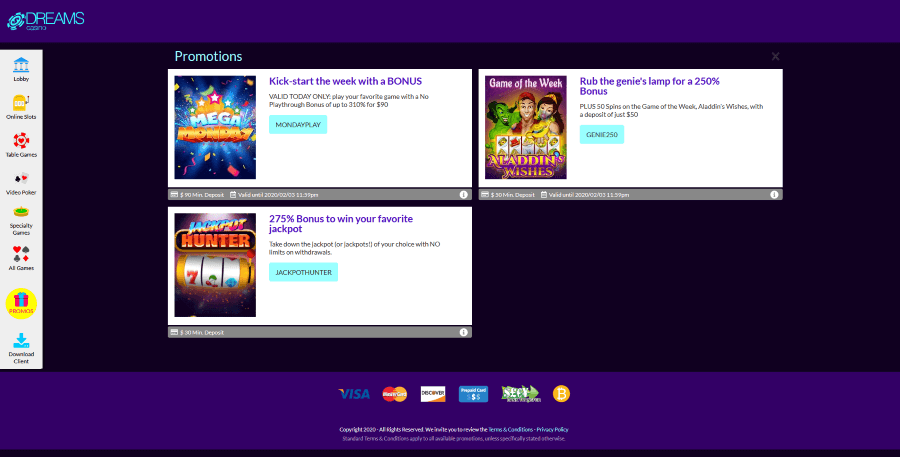Show All Games from sidebar
Viewport: 900px width, 457px height.
21,258
